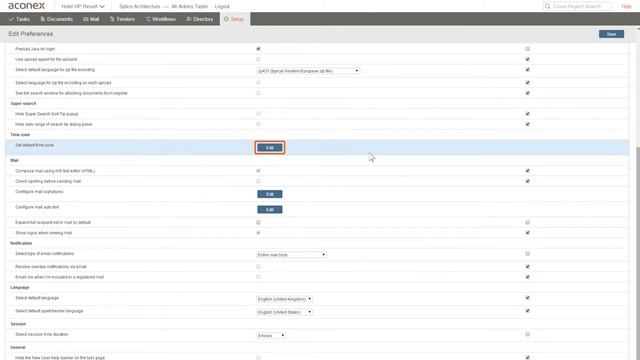Open the default spellchecker language dropdown
The height and width of the screenshot is (360, 640).
click(284, 312)
